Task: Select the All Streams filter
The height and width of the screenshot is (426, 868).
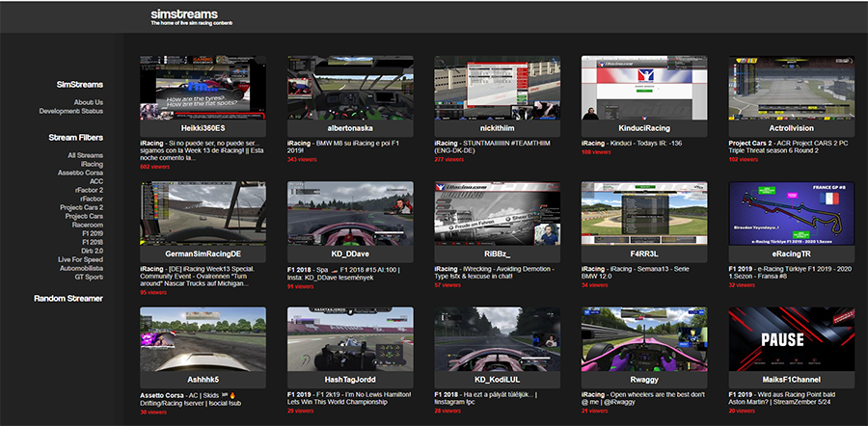Action: pyautogui.click(x=86, y=155)
